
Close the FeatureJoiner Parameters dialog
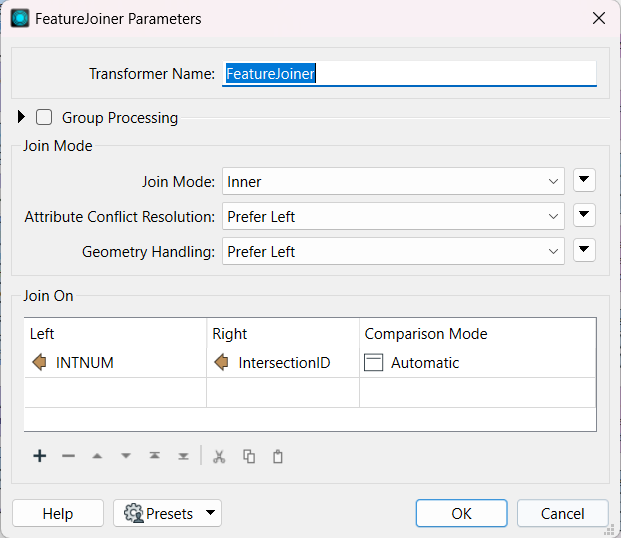[x=598, y=18]
